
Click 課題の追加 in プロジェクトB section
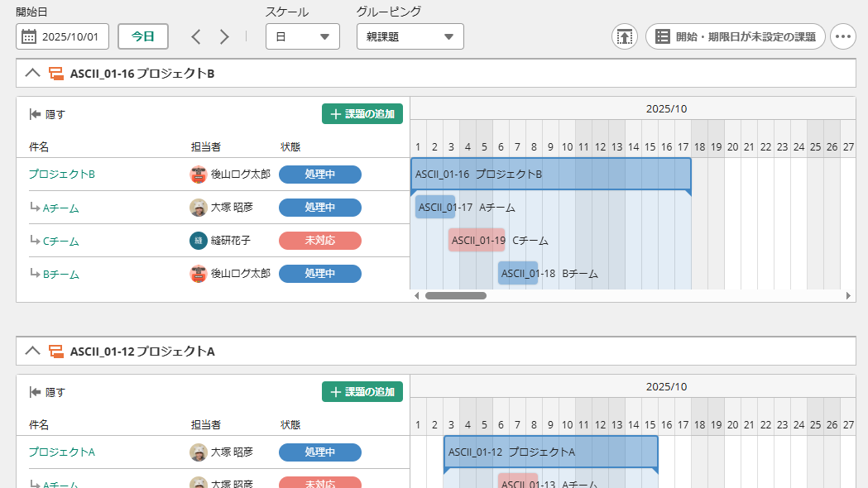[x=362, y=114]
